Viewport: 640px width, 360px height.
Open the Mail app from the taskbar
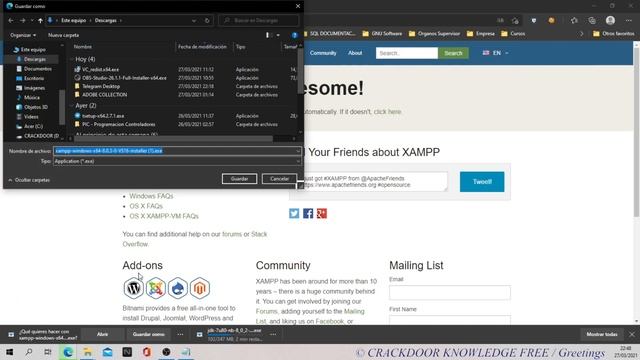click(107, 352)
